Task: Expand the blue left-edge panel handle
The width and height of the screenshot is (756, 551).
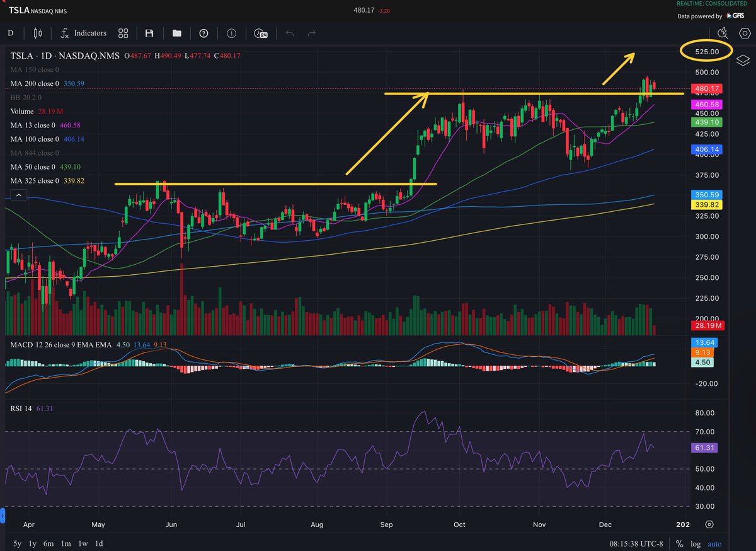Action: tap(2, 517)
